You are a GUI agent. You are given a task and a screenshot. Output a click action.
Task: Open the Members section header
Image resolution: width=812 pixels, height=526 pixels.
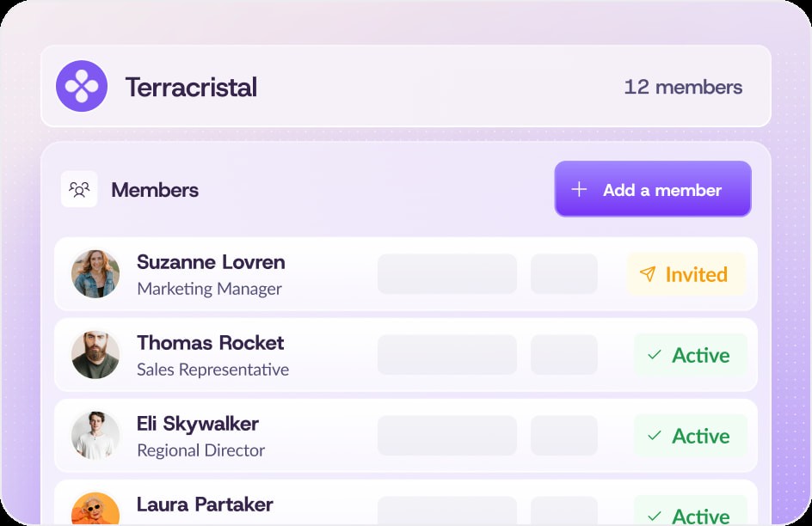(x=155, y=189)
